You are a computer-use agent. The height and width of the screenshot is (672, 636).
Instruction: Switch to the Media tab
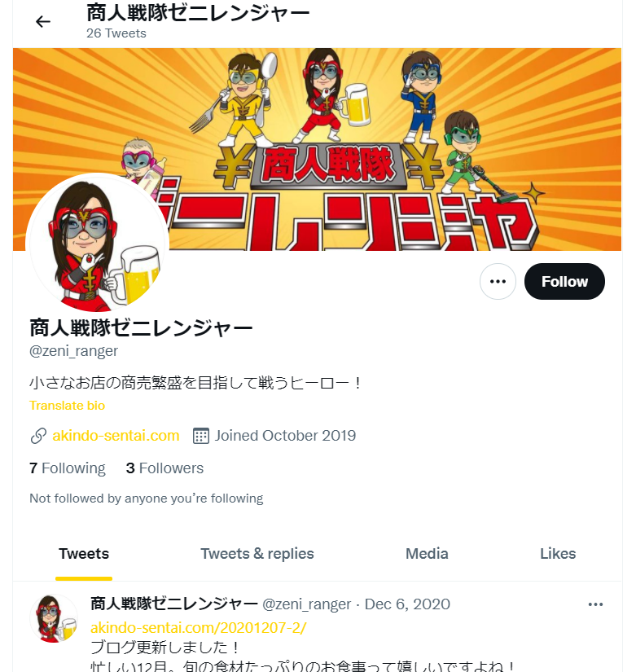pyautogui.click(x=427, y=554)
